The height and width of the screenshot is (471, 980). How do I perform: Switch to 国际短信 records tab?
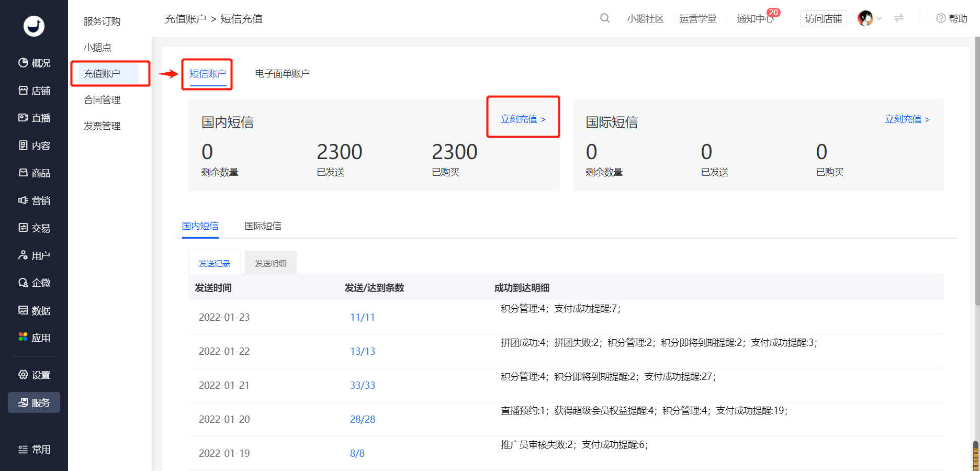(x=263, y=226)
